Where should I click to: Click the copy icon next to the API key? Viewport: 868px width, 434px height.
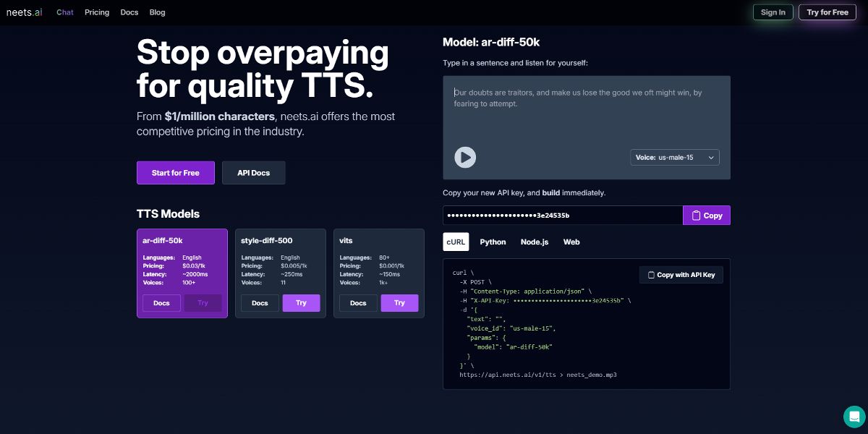point(695,215)
